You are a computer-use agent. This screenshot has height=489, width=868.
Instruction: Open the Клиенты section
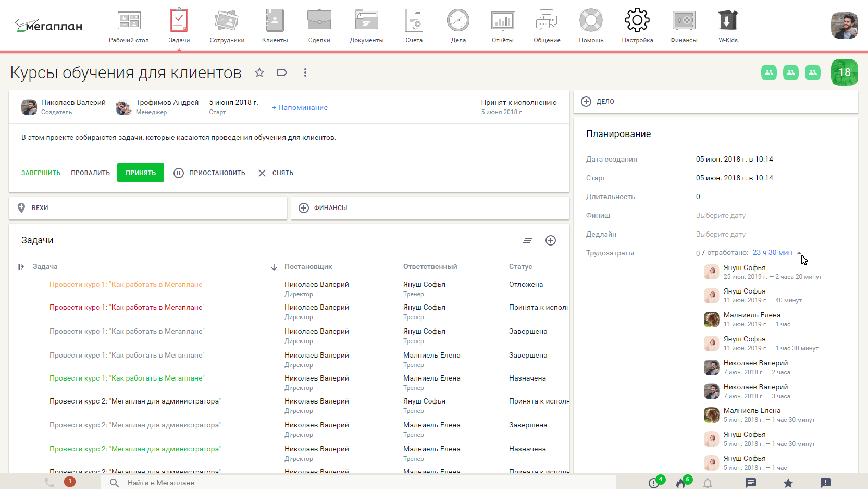[x=275, y=26]
